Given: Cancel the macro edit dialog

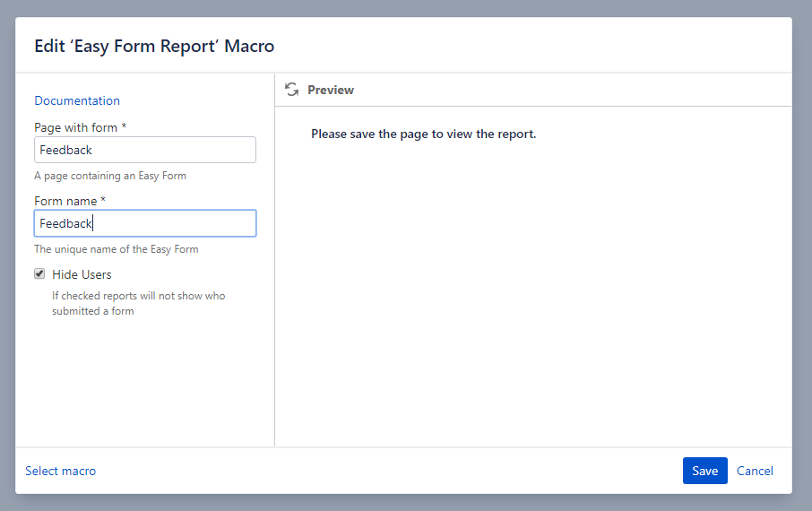Looking at the screenshot, I should pos(755,471).
